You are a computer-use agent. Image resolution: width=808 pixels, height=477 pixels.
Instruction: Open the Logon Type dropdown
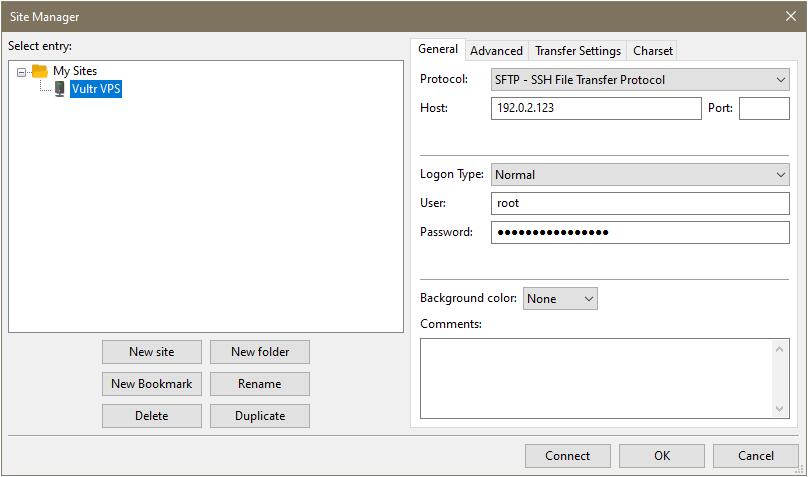pyautogui.click(x=640, y=174)
